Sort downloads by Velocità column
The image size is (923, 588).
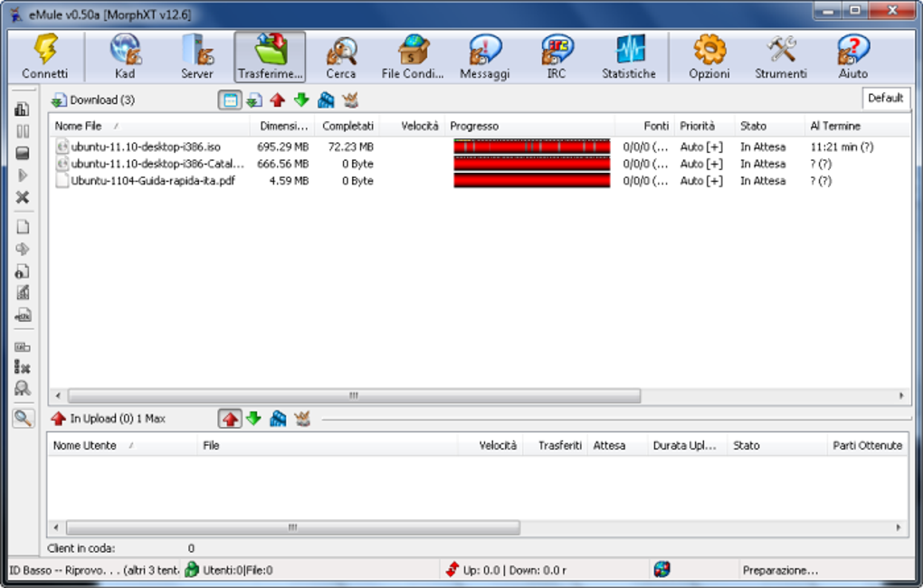click(x=413, y=126)
